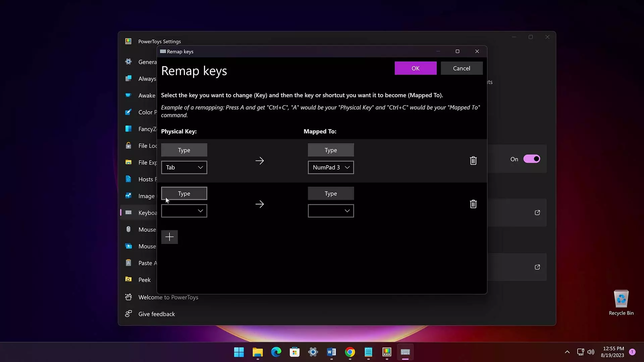
Task: Open volume control in system tray
Action: click(x=591, y=352)
